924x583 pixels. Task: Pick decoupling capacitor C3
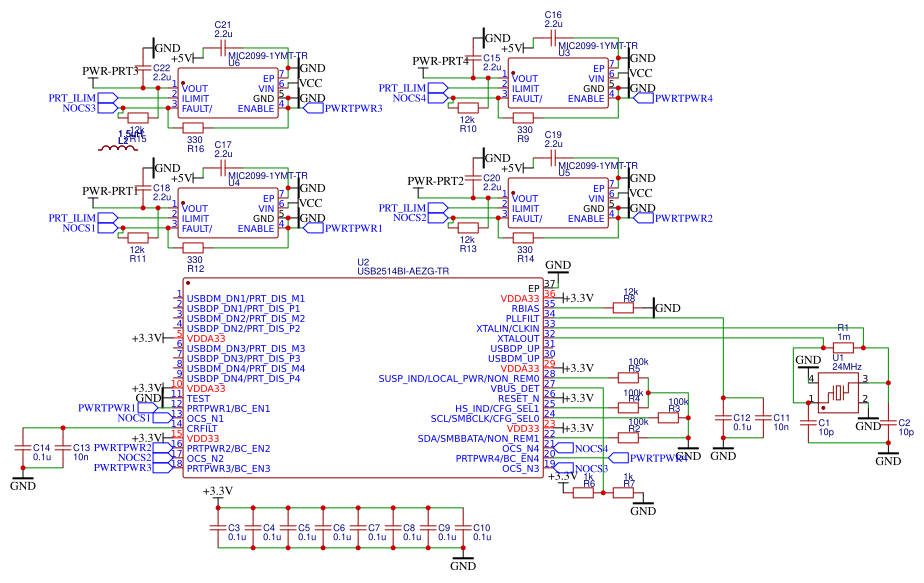pyautogui.click(x=218, y=528)
